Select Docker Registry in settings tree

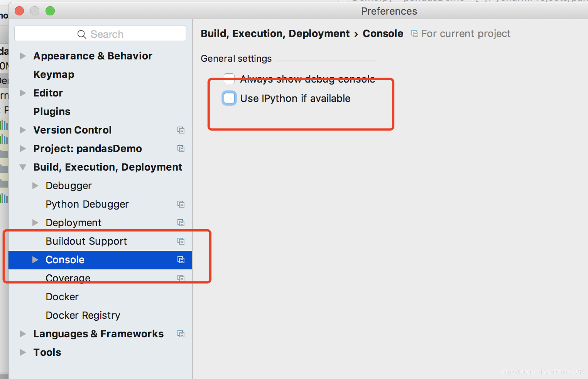[83, 315]
